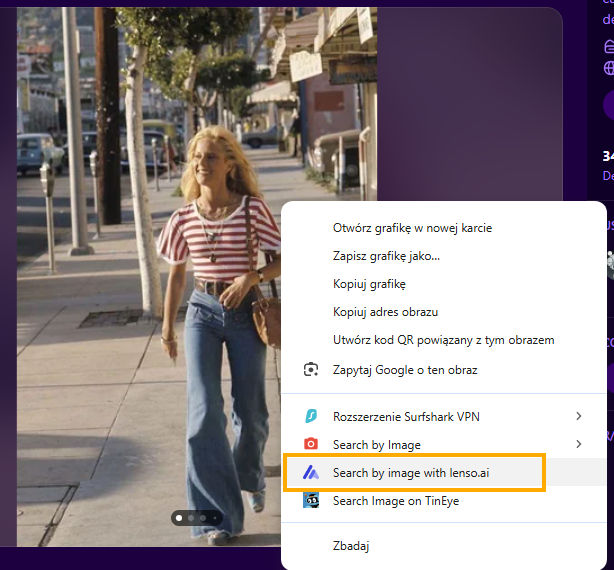Select the first carousel dot indicator
614x570 pixels.
179,518
